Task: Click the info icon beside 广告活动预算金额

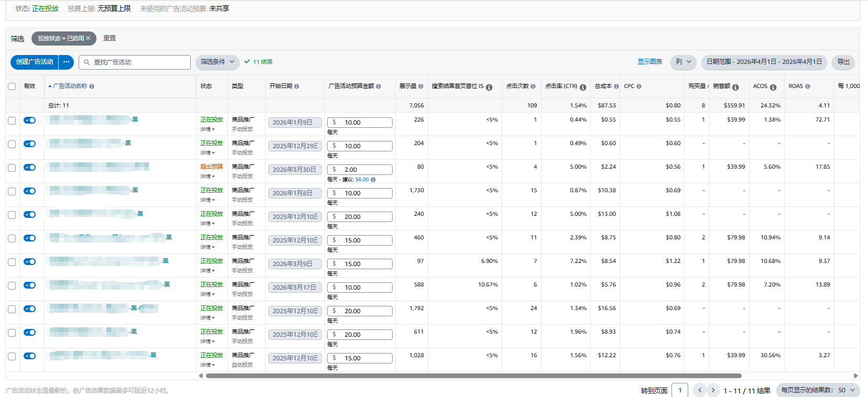Action: (x=378, y=86)
